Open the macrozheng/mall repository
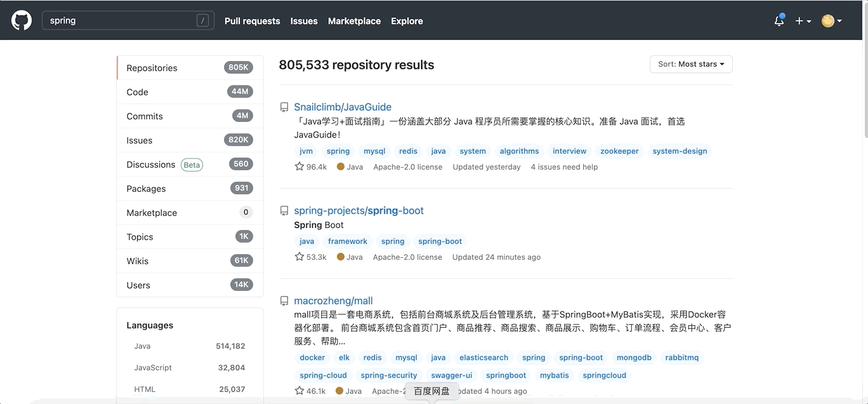Screen dimensions: 868x404 (x=333, y=301)
